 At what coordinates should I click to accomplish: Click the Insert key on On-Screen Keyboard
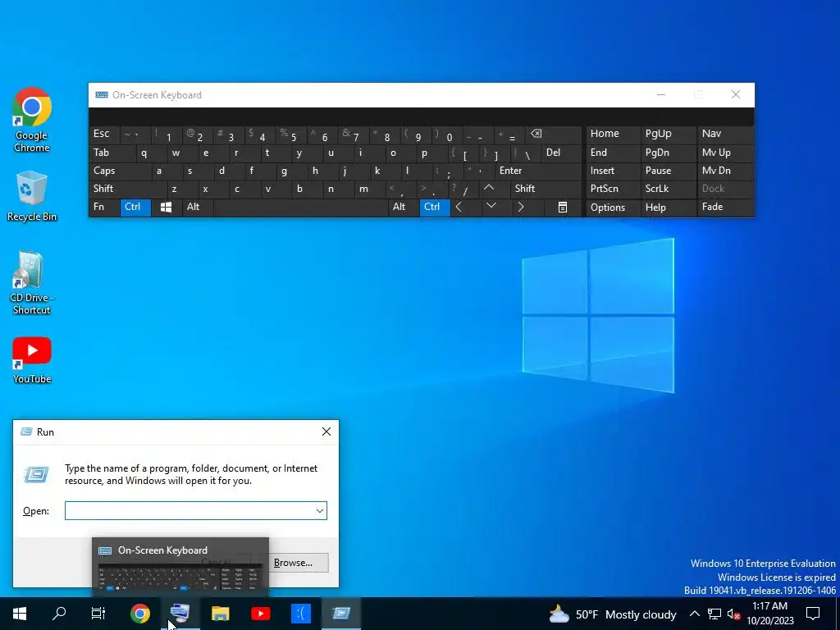[x=614, y=171]
